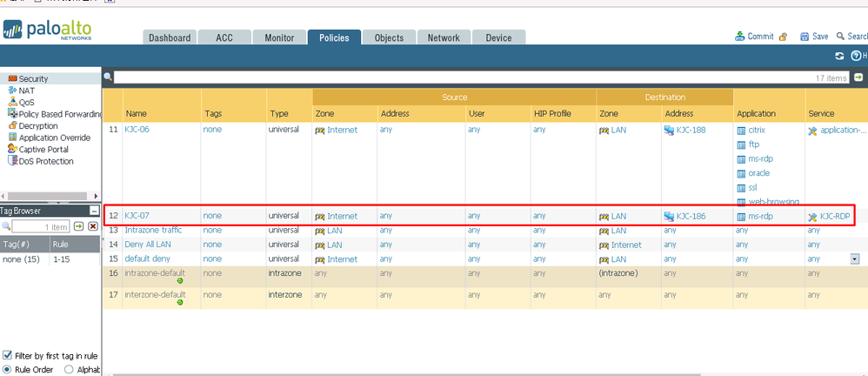
Task: Open the Monitor tab
Action: (x=279, y=37)
